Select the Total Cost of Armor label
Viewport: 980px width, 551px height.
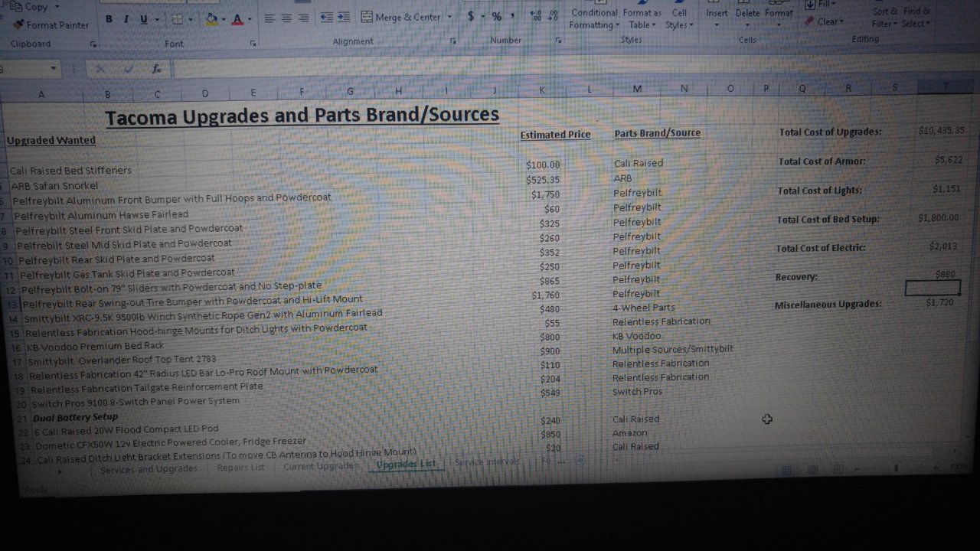822,161
